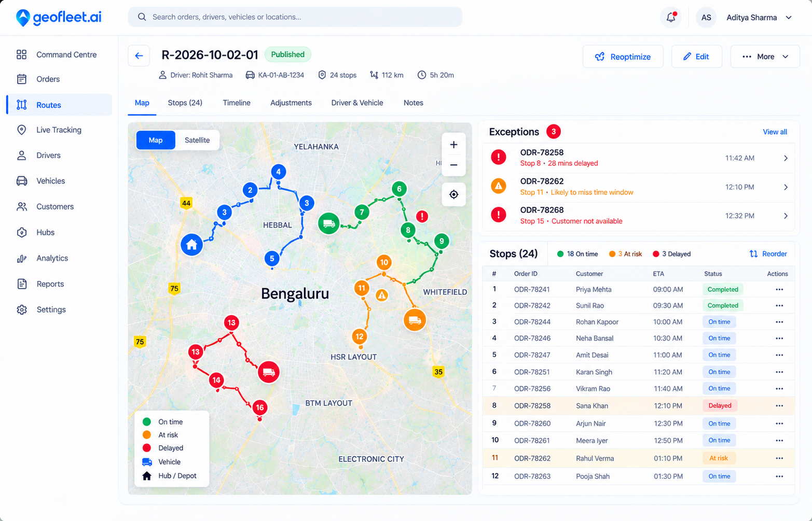Click the At risk badge for ODR-78262
Image resolution: width=812 pixels, height=521 pixels.
coord(719,458)
